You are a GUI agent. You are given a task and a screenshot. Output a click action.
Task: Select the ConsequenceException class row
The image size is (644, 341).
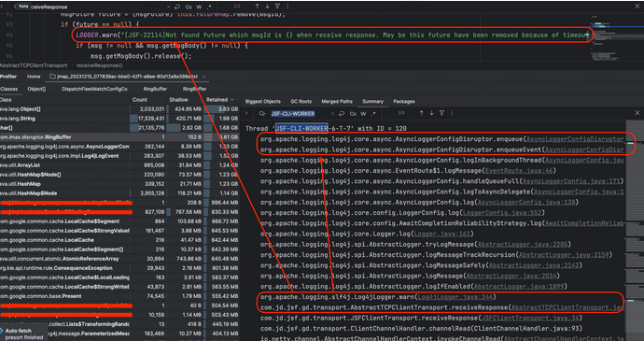(119, 268)
